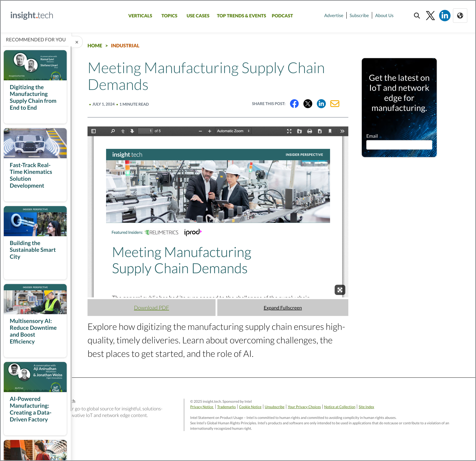Share post on Facebook
The image size is (476, 461).
(x=294, y=104)
